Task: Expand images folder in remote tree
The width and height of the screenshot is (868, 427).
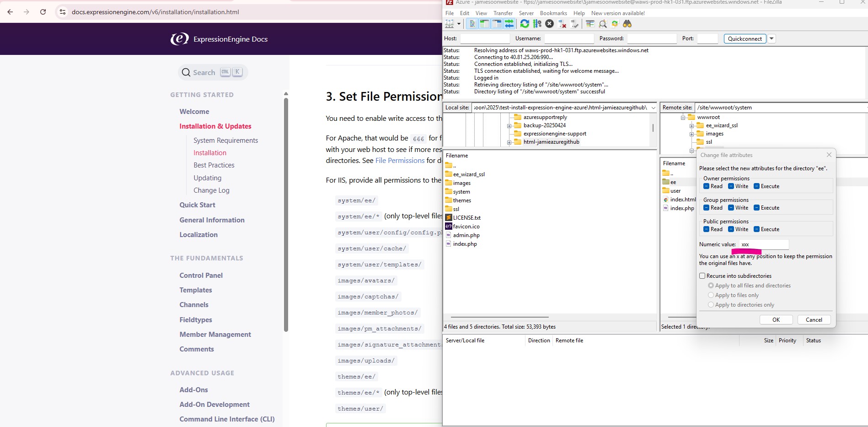Action: [692, 134]
